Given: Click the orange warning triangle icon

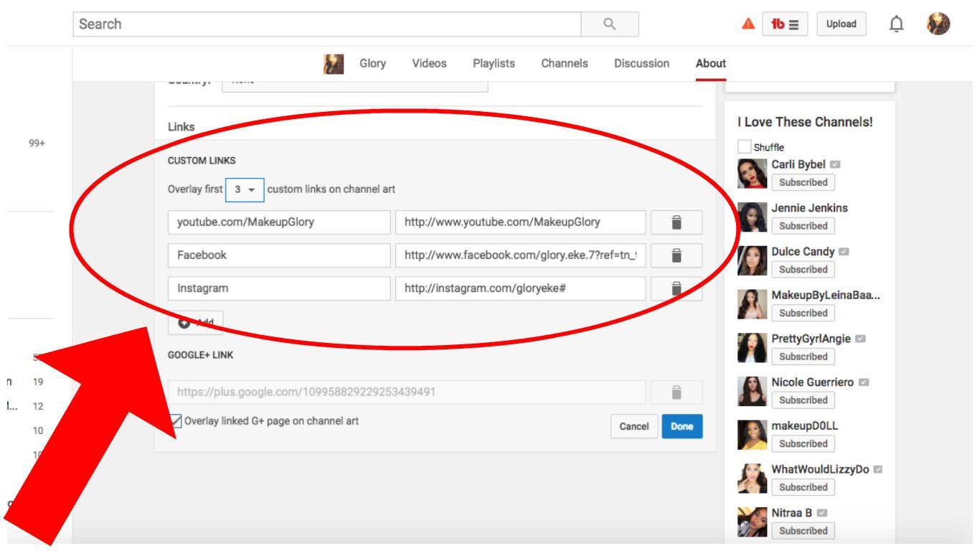Looking at the screenshot, I should [x=747, y=24].
